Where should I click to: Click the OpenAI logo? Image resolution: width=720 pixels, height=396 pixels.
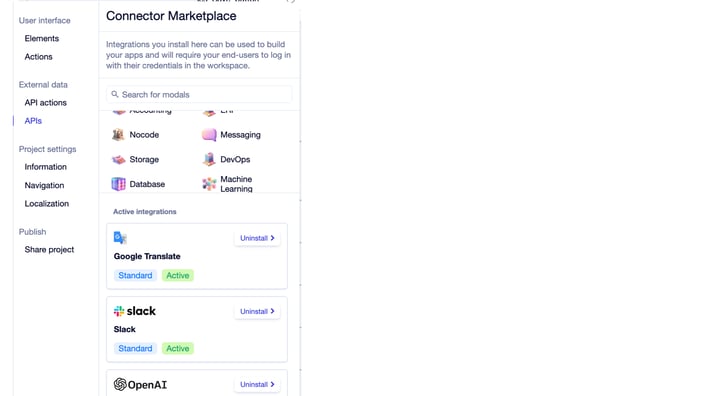(140, 385)
